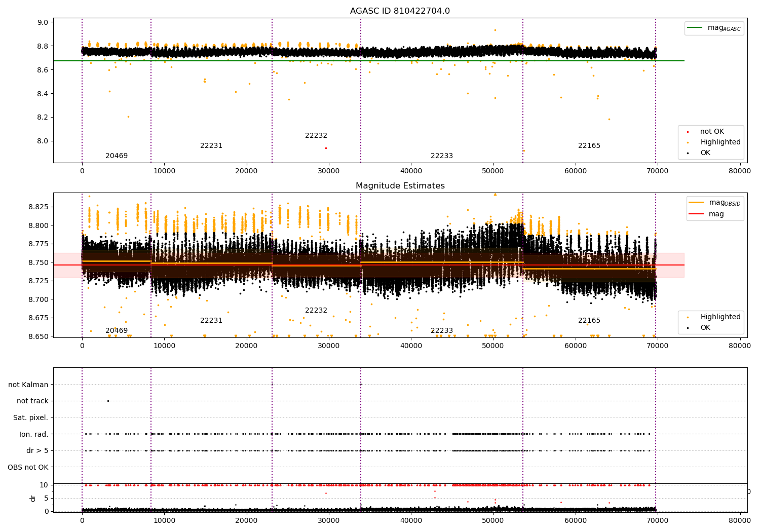Click observation label 22233 in middle plot
This screenshot has width=760, height=532.
442,331
